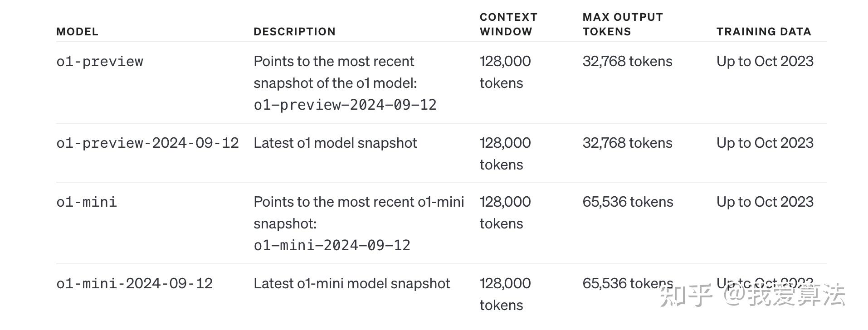Select o1-mini-2024-09-12 in the Model column
The height and width of the screenshot is (330, 868).
(134, 284)
